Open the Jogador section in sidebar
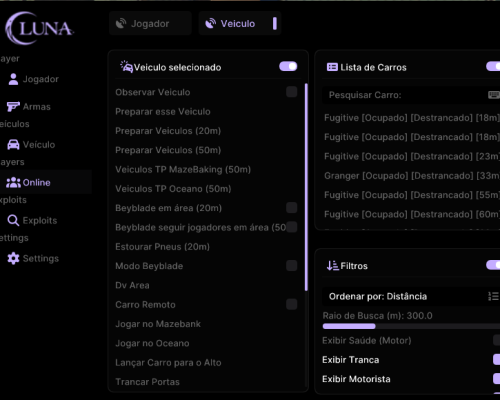The image size is (500, 400). click(x=33, y=79)
